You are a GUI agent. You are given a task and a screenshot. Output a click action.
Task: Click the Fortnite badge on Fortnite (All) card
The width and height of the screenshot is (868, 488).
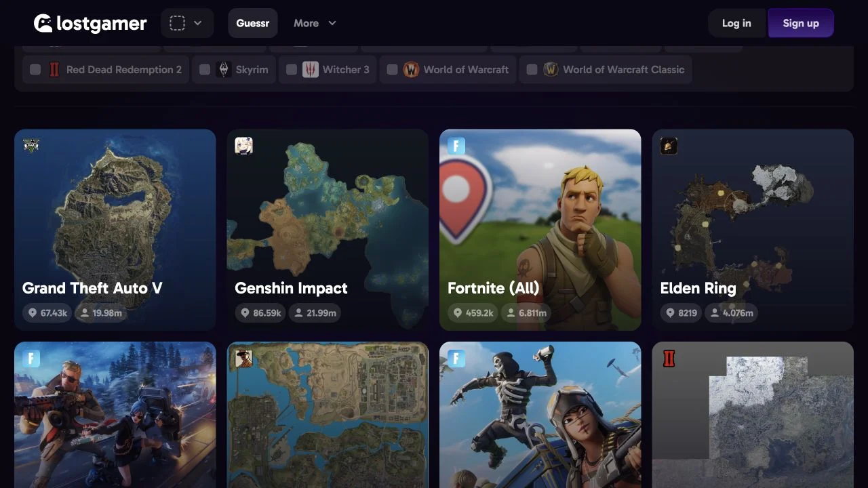(456, 146)
